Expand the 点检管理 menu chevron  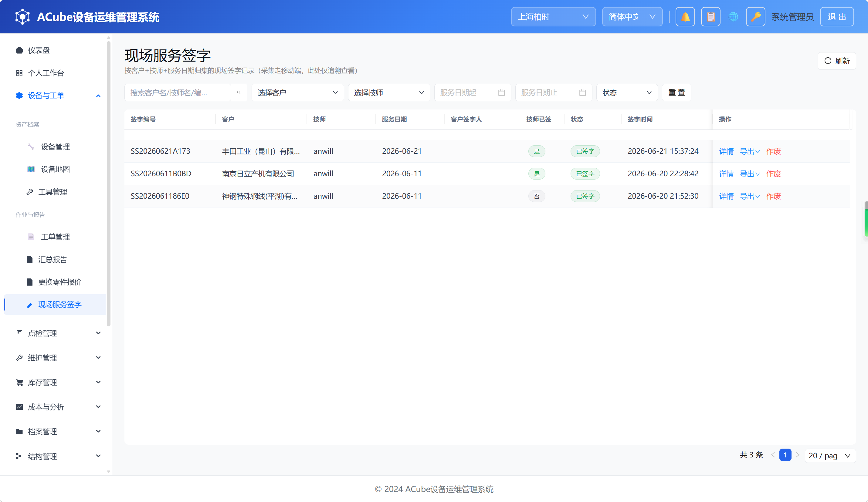click(x=98, y=333)
